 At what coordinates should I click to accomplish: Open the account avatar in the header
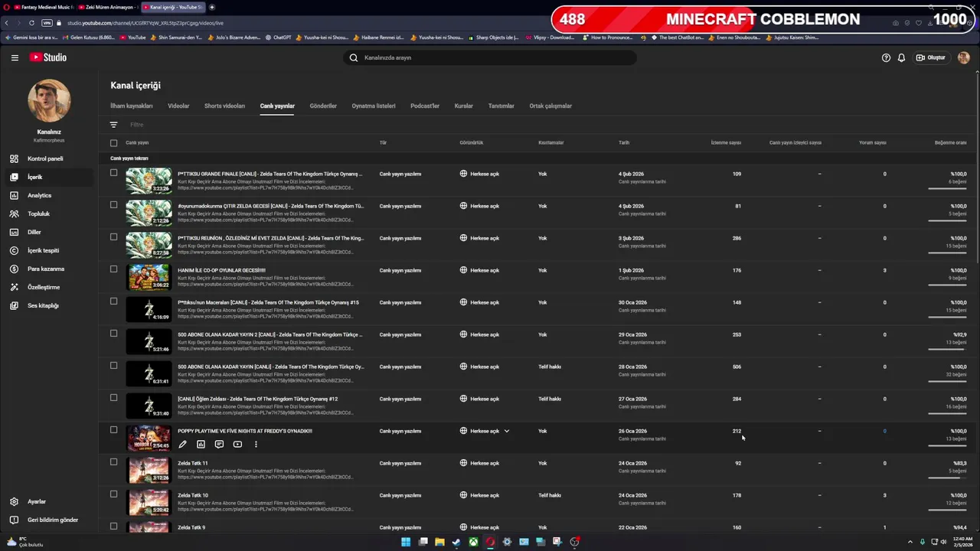(963, 57)
